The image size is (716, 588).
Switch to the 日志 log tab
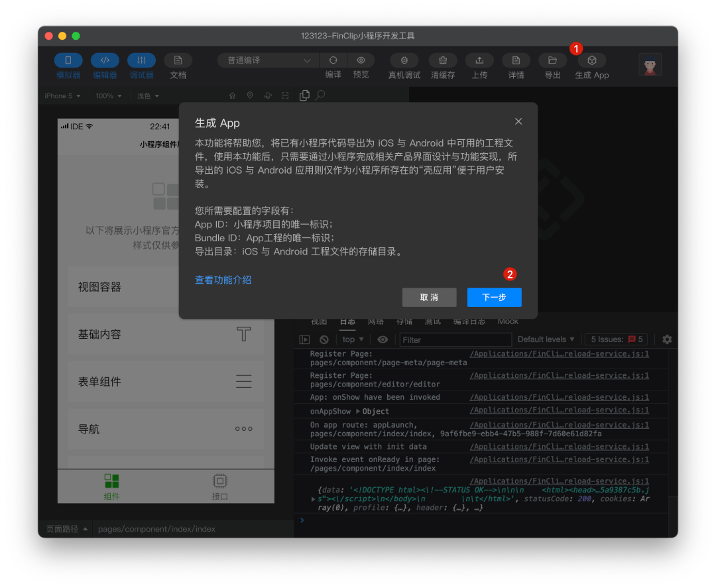point(347,321)
